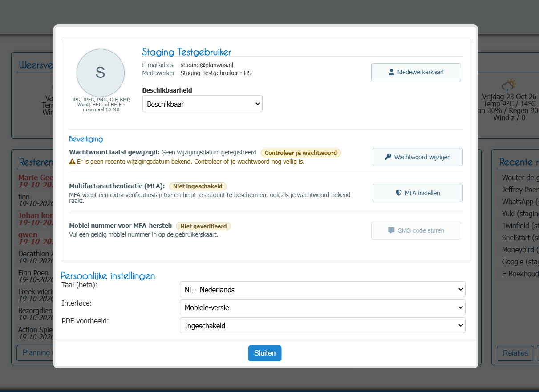Click the Niet geverifieerd badge
Viewport: 539px width, 392px height.
point(203,226)
